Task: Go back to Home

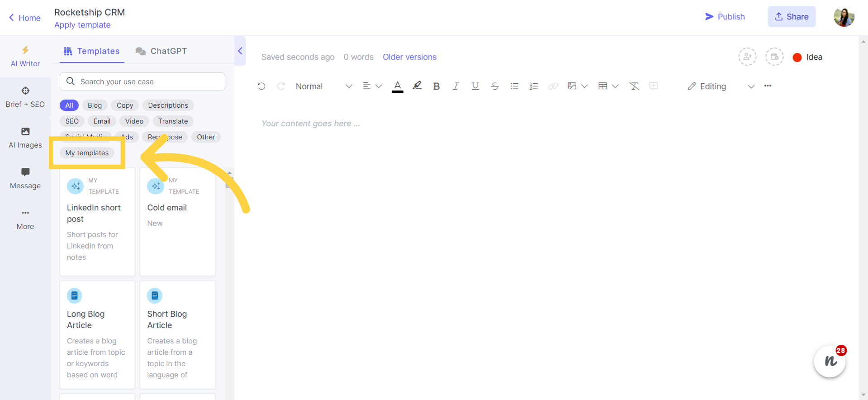Action: point(25,18)
